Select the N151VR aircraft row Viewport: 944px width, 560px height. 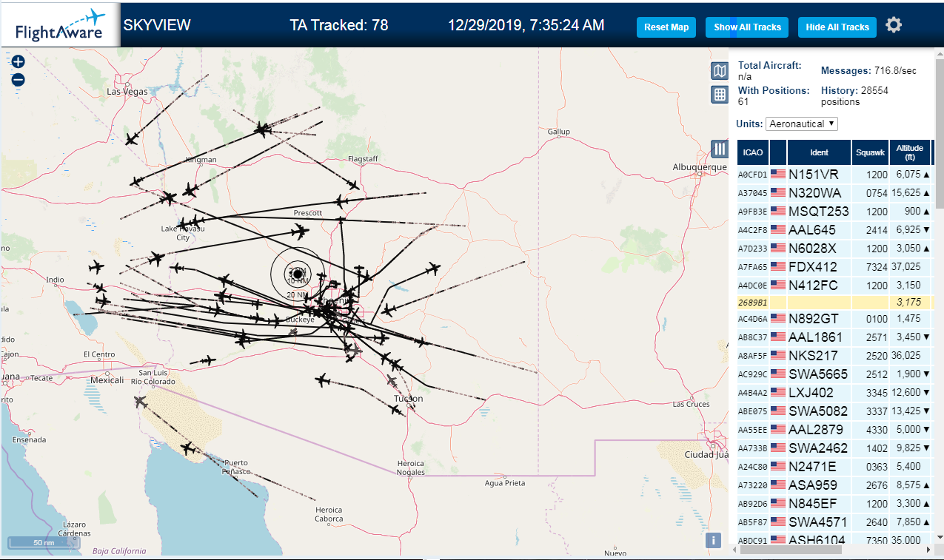[x=834, y=175]
